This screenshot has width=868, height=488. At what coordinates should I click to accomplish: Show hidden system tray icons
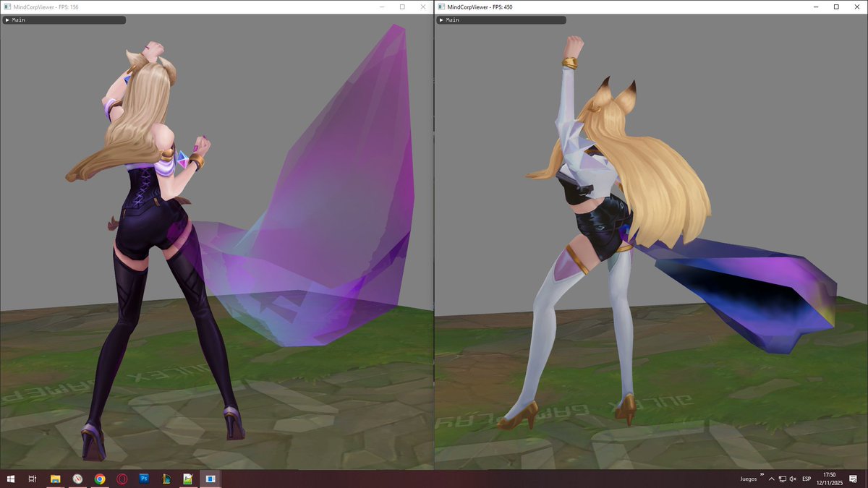tap(772, 479)
